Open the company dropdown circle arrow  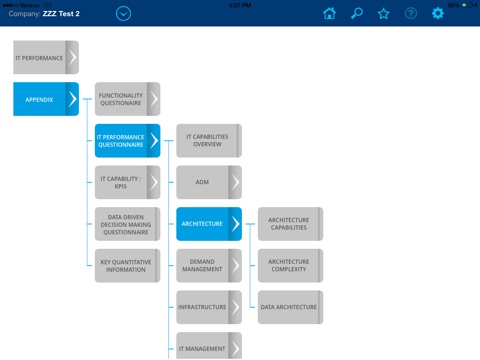123,14
